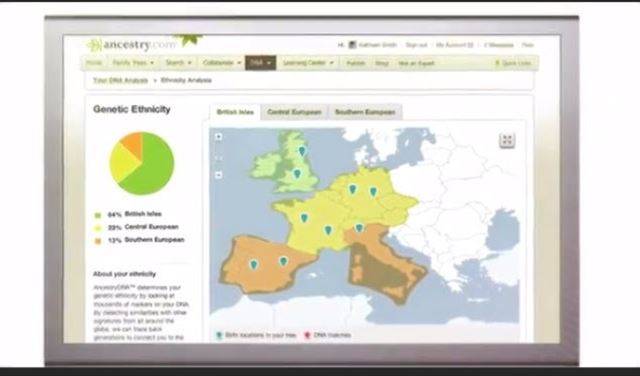
Task: Click the yellow Central European legend swatch
Action: click(98, 228)
